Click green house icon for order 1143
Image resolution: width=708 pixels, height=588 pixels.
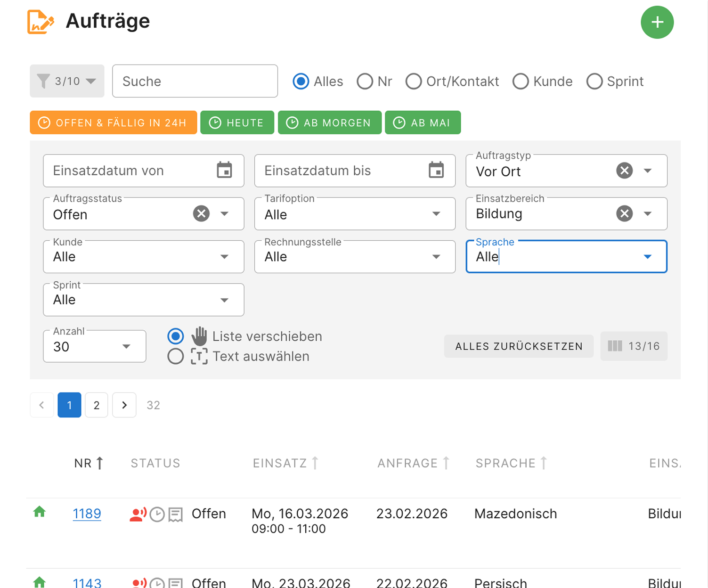coord(40,582)
